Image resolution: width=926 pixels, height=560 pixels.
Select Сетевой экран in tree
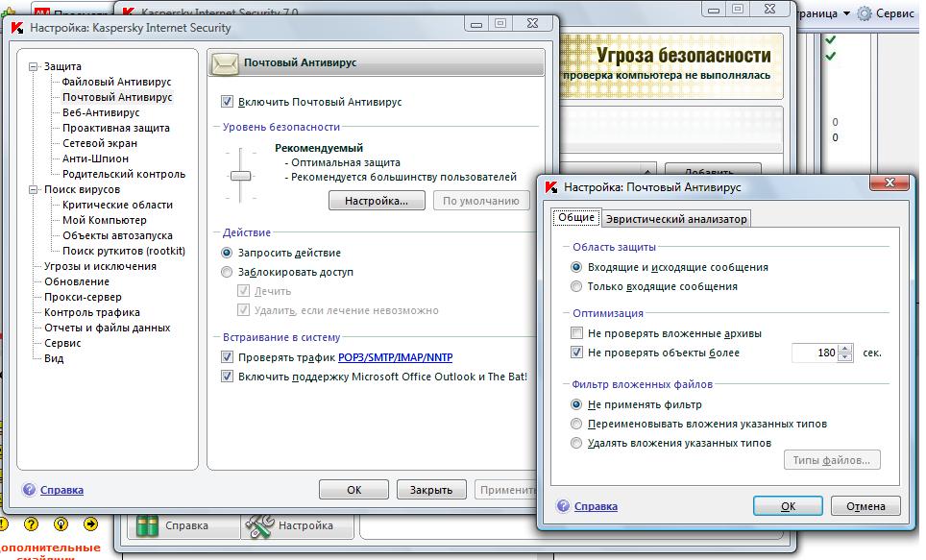[100, 143]
